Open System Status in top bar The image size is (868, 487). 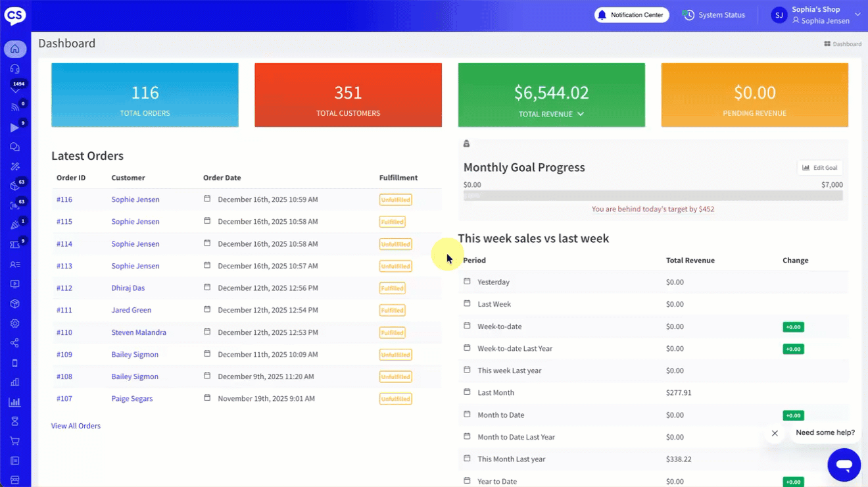pos(714,15)
